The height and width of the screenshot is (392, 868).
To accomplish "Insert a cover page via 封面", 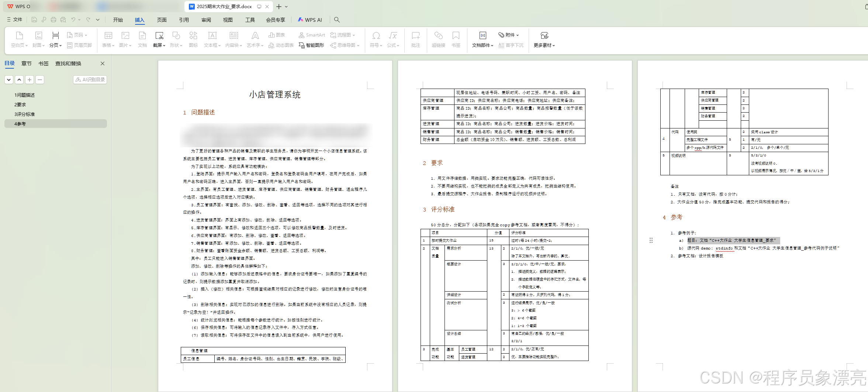I will 38,39.
